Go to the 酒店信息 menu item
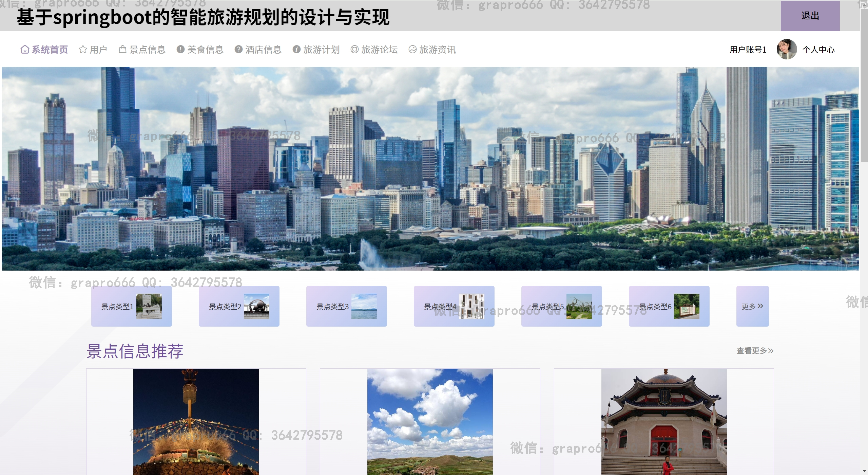Image resolution: width=868 pixels, height=475 pixels. pos(263,50)
